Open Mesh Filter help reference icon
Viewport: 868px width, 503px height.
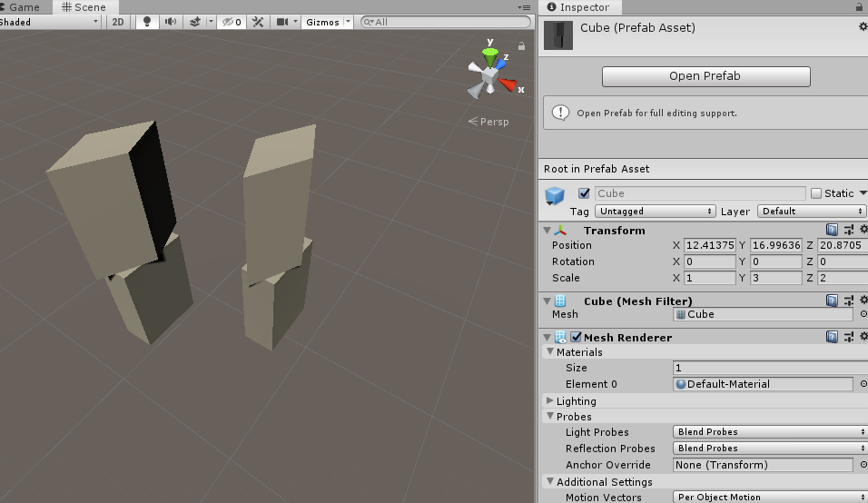click(832, 301)
